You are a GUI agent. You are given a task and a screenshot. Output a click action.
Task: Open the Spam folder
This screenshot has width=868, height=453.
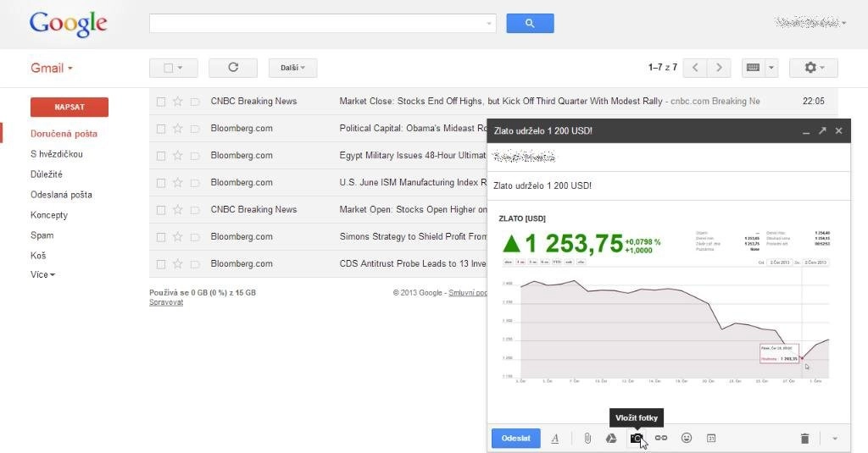click(42, 235)
